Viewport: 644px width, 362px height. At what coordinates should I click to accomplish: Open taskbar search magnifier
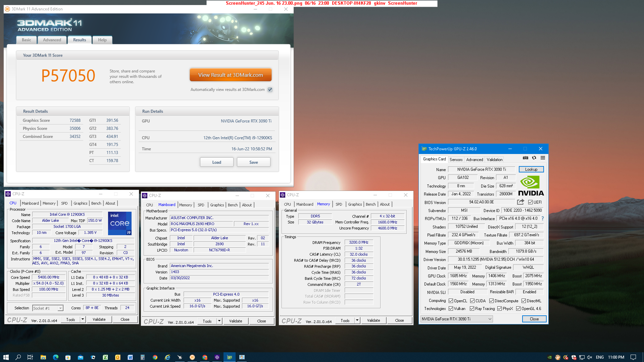pyautogui.click(x=18, y=357)
